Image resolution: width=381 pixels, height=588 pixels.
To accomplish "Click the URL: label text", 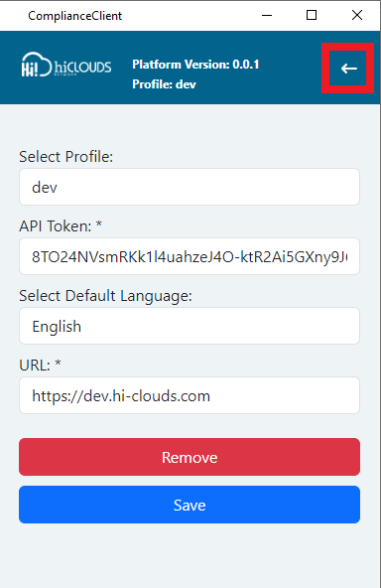I will tap(35, 366).
